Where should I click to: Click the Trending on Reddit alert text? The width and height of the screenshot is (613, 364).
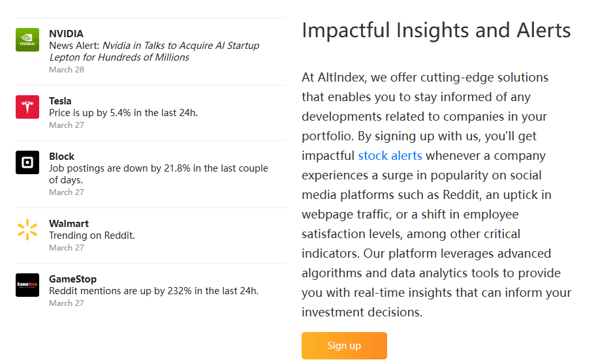(92, 235)
